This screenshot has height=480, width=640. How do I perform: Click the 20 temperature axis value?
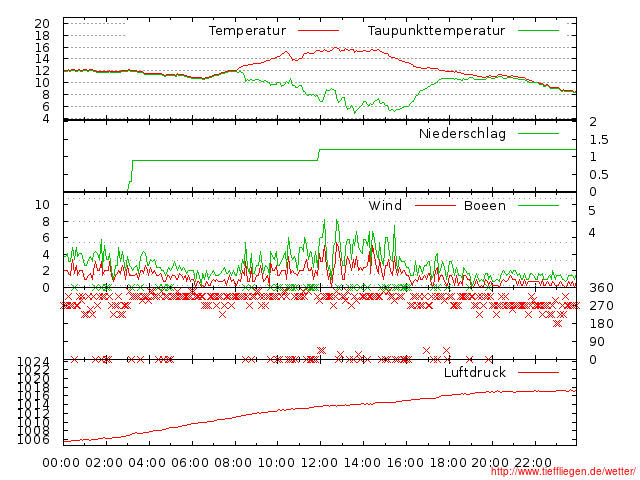pyautogui.click(x=42, y=24)
